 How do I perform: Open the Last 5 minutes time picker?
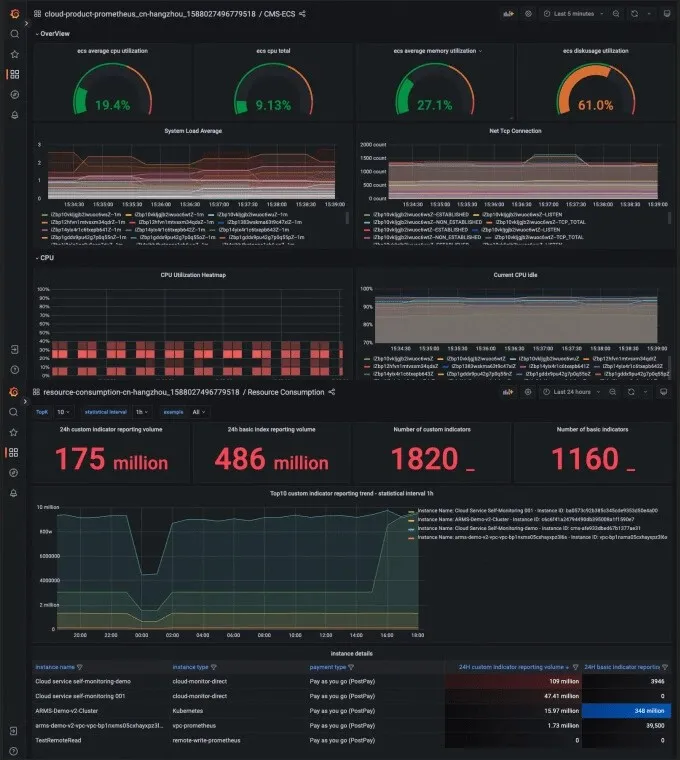[573, 14]
